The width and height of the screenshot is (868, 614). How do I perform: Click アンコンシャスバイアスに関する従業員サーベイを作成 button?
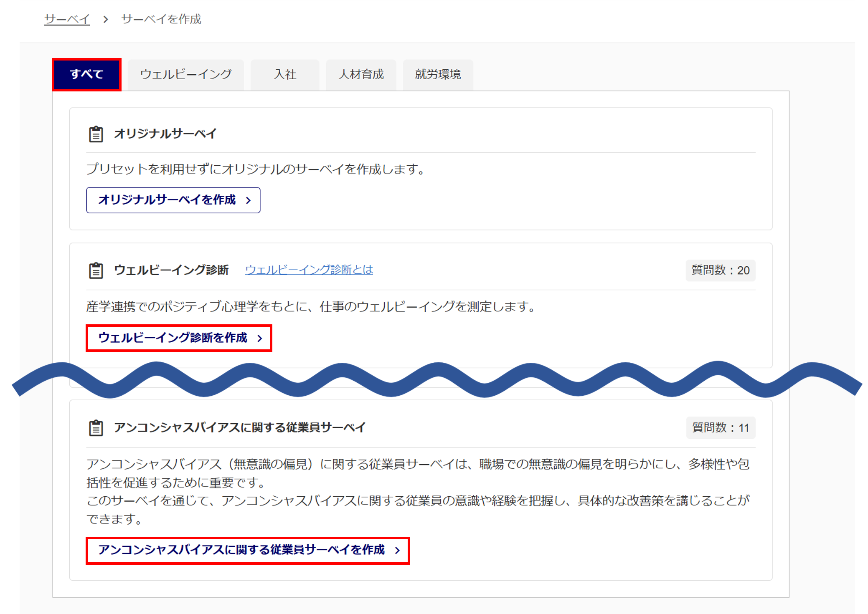tap(247, 550)
